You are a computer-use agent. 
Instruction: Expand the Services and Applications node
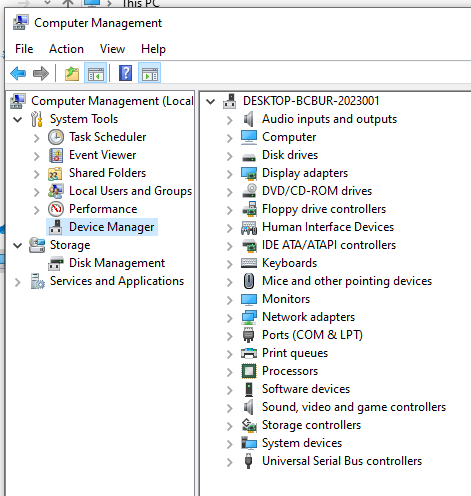click(18, 282)
